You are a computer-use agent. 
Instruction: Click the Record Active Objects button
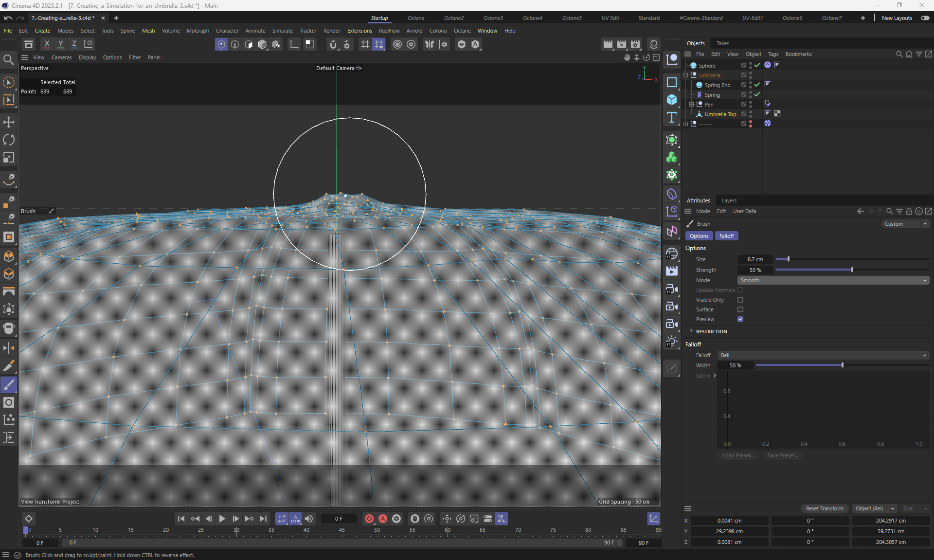[x=369, y=519]
